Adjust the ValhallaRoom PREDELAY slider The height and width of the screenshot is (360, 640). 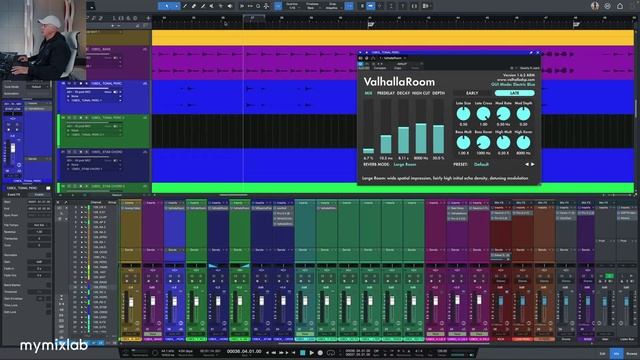(386, 126)
